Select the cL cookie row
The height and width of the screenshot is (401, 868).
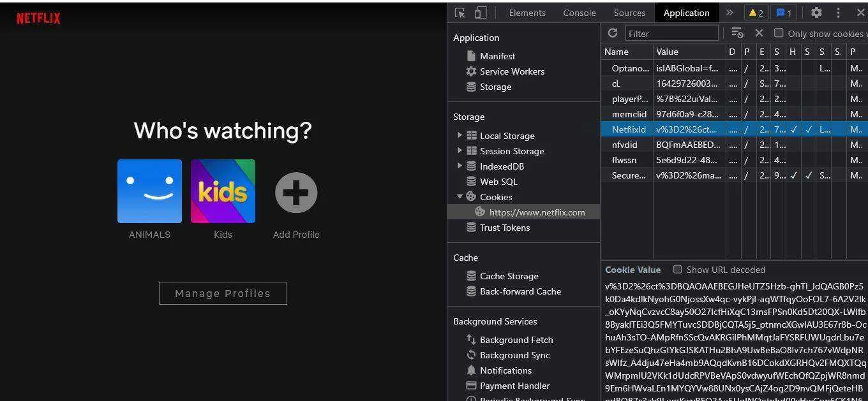tap(734, 84)
